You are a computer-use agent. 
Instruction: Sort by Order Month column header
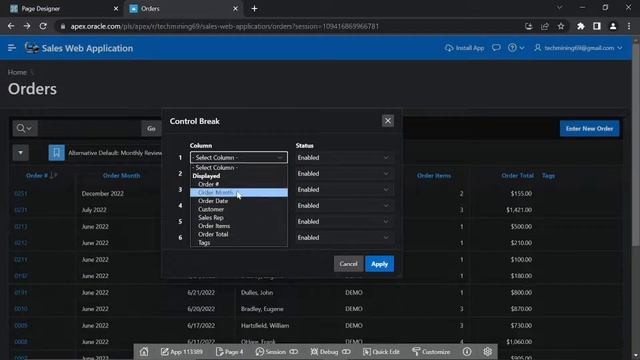pos(121,176)
